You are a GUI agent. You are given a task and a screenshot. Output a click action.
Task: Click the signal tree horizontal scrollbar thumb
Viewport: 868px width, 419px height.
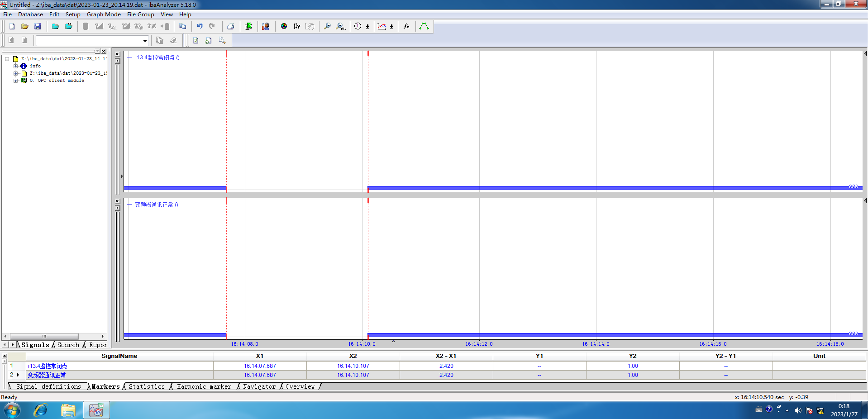coord(44,337)
